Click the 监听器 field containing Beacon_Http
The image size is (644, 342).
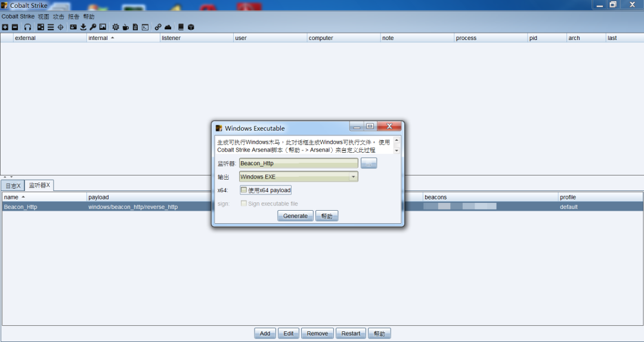[299, 163]
